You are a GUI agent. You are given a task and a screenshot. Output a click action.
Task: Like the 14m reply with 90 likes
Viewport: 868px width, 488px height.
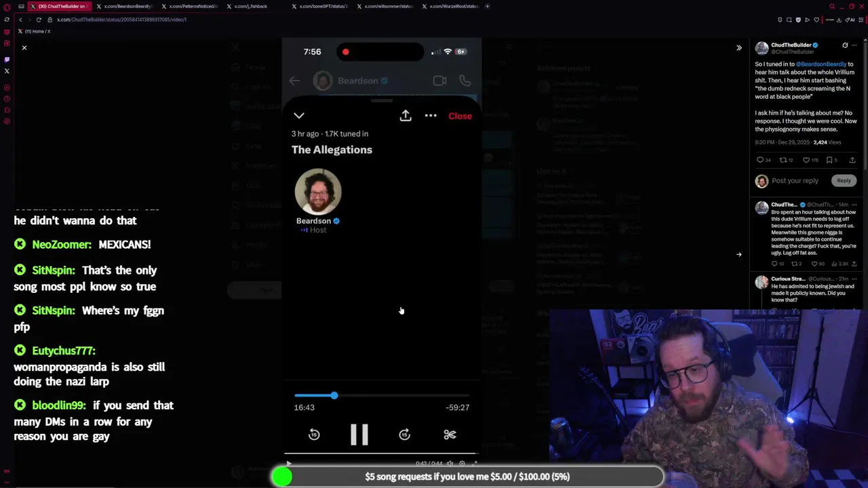click(818, 264)
